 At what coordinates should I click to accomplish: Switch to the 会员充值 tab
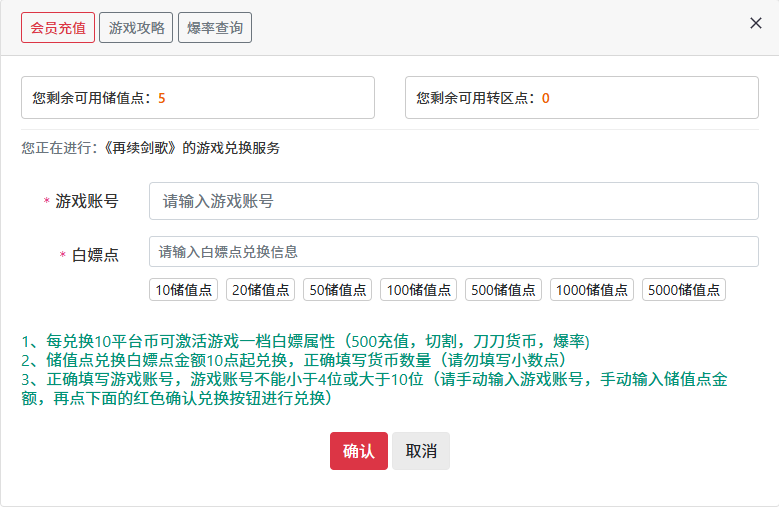tap(58, 28)
